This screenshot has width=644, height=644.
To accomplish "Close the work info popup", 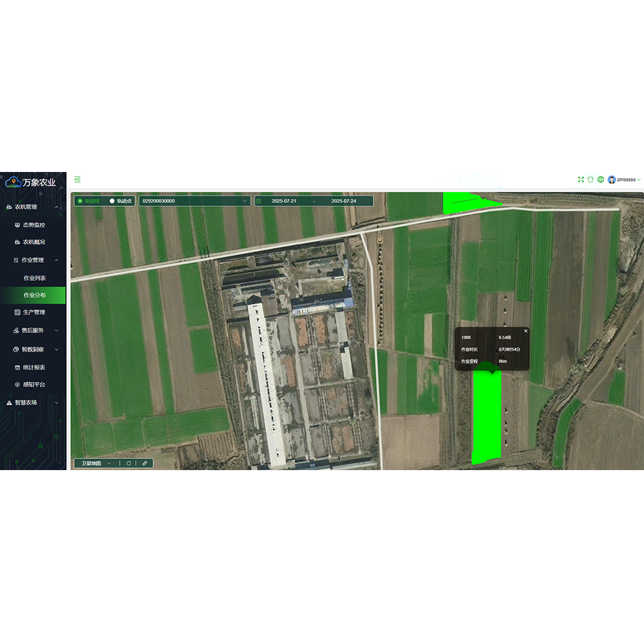I will point(526,331).
